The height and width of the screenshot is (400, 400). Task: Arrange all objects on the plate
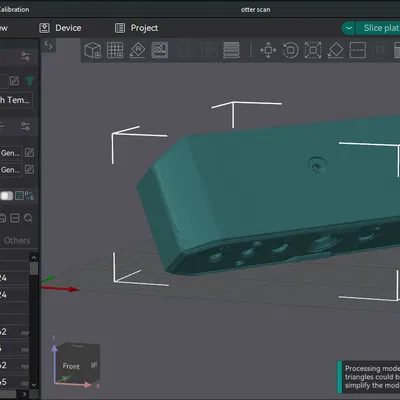click(160, 50)
